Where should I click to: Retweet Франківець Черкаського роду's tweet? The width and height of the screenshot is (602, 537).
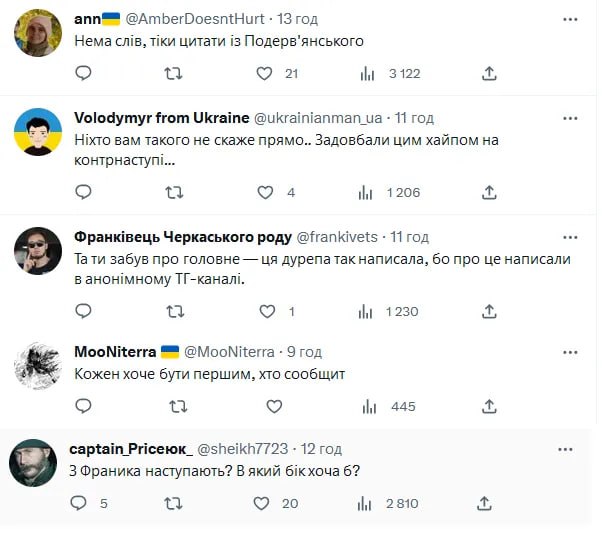[173, 311]
